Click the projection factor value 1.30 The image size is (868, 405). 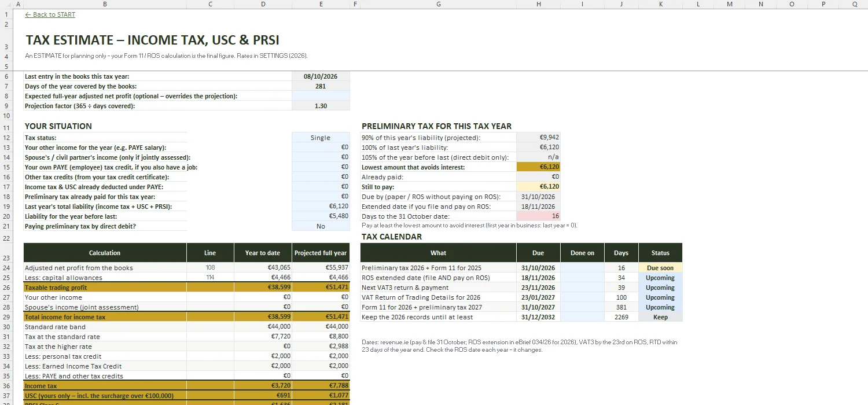coord(321,106)
